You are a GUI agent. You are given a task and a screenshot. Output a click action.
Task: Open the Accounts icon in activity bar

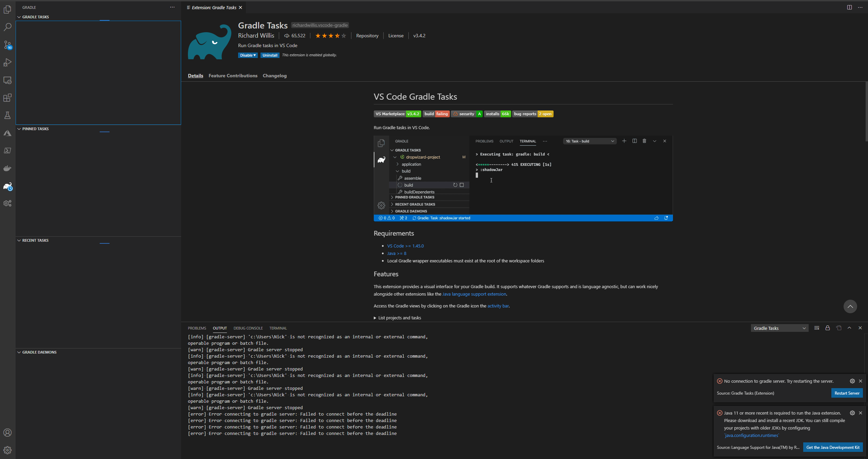coord(7,432)
